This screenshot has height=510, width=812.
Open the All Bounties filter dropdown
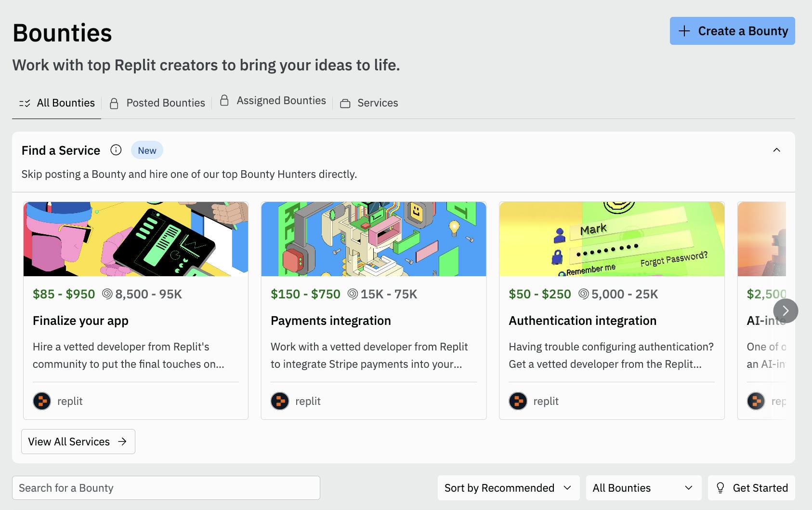coord(642,488)
